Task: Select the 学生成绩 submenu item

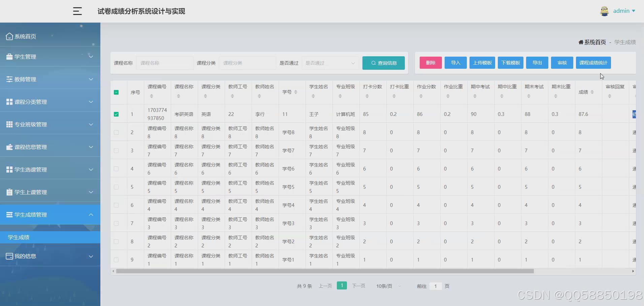Action: (x=50, y=237)
